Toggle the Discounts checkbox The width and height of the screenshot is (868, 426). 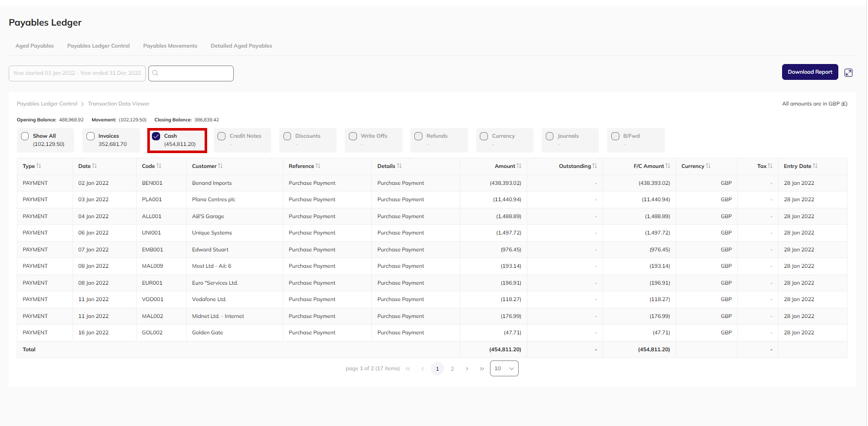287,136
